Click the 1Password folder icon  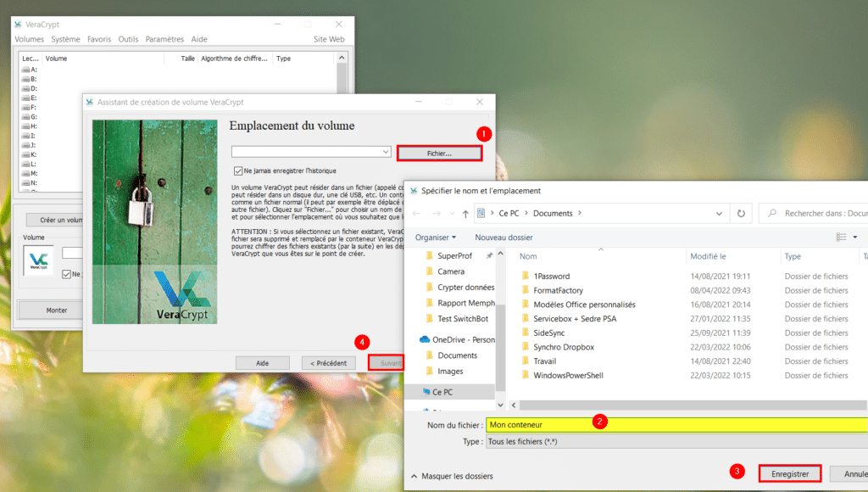coord(526,276)
